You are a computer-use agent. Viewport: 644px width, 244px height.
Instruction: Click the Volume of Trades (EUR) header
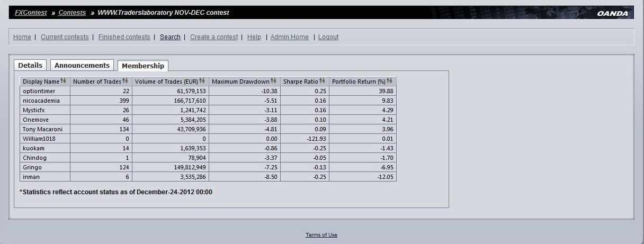click(171, 82)
